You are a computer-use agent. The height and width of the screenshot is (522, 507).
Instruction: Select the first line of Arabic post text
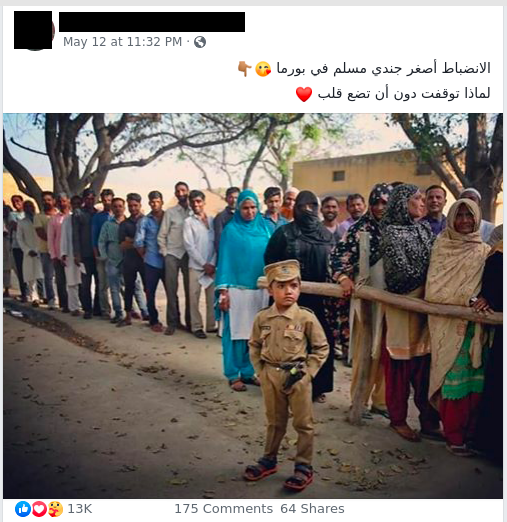click(383, 69)
